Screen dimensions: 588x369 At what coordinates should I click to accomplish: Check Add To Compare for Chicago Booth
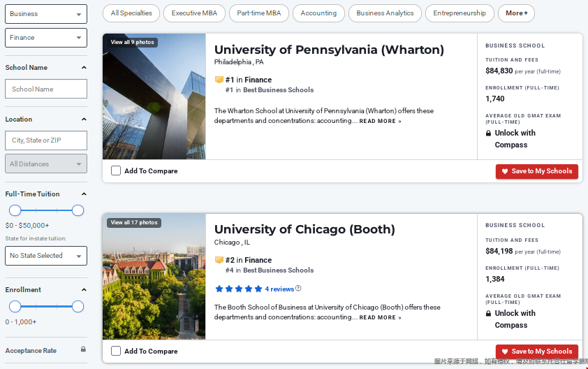[x=116, y=351]
